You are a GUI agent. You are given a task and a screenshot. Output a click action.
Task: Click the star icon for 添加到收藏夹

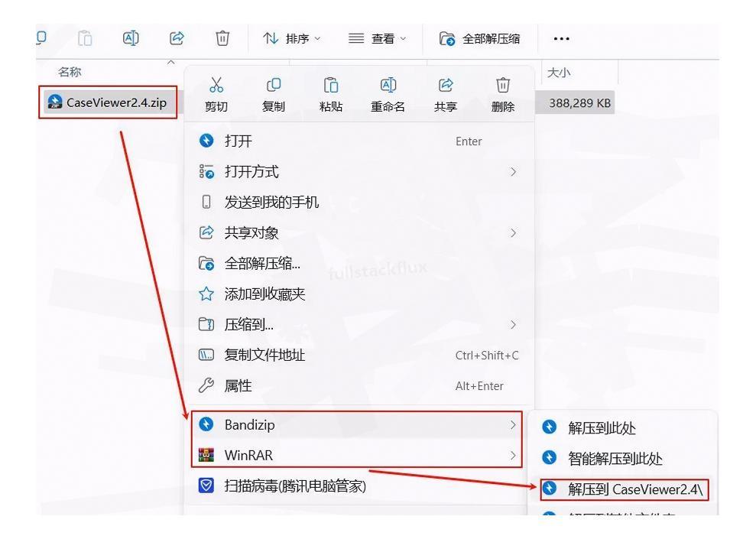pos(206,294)
